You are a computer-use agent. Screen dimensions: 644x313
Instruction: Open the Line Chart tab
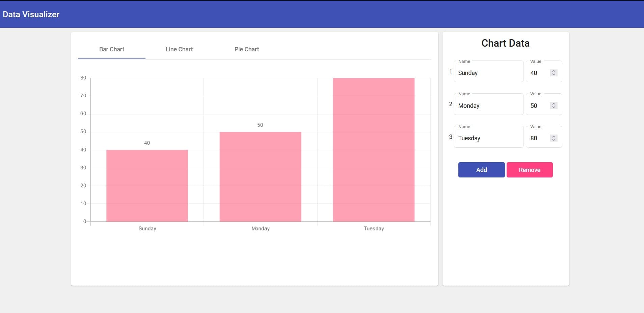click(x=179, y=49)
